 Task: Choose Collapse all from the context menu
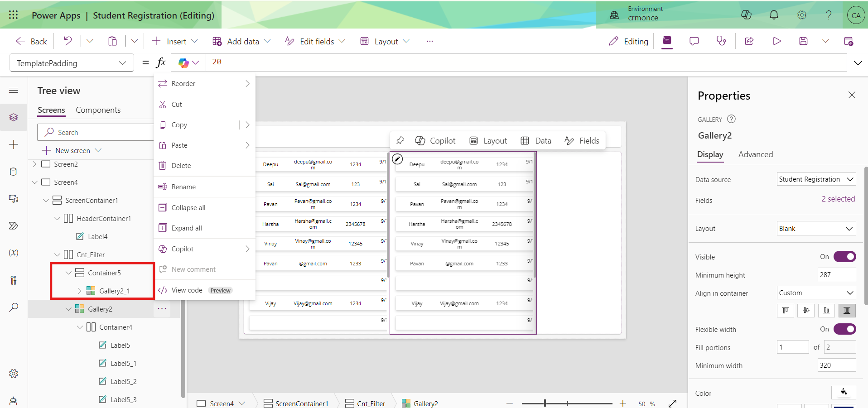click(x=204, y=208)
